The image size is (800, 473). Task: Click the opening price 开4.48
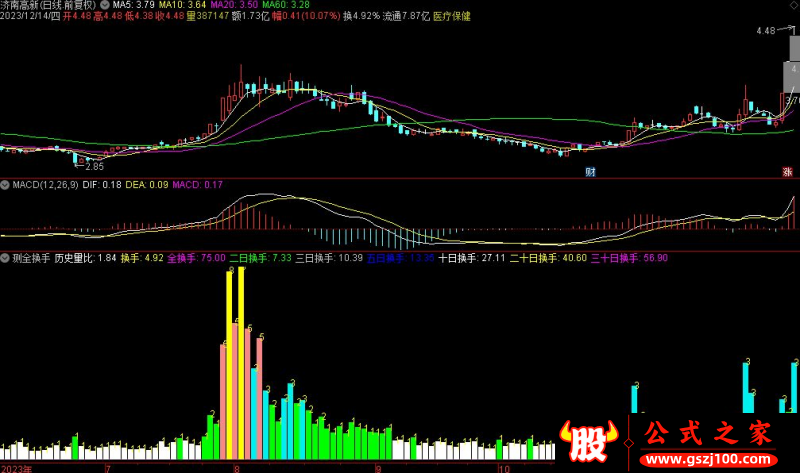(77, 16)
